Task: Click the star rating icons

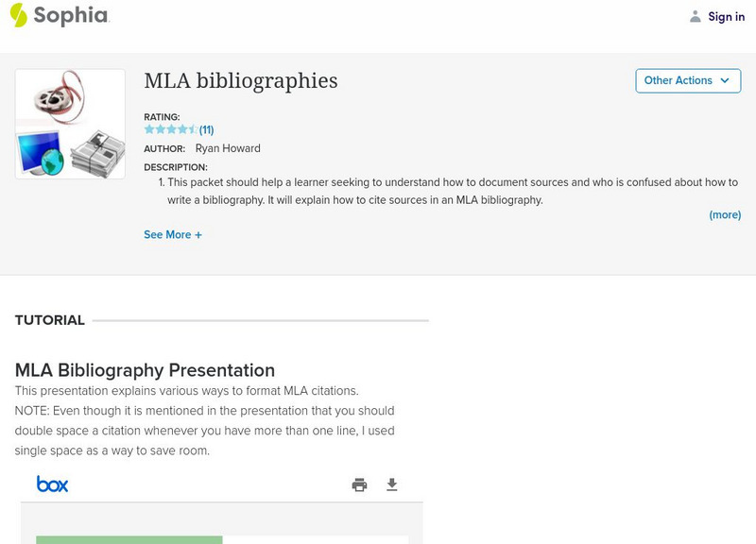Action: tap(170, 129)
